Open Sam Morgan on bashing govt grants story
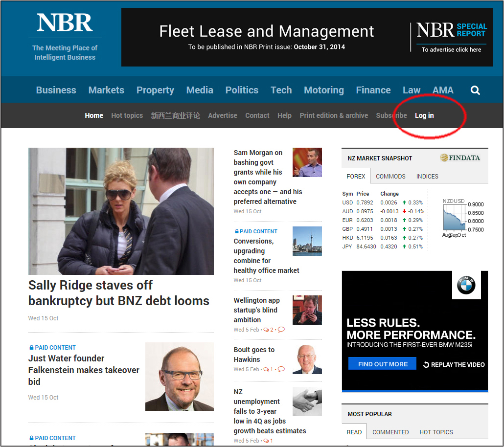Image resolution: width=504 pixels, height=447 pixels. (x=268, y=177)
